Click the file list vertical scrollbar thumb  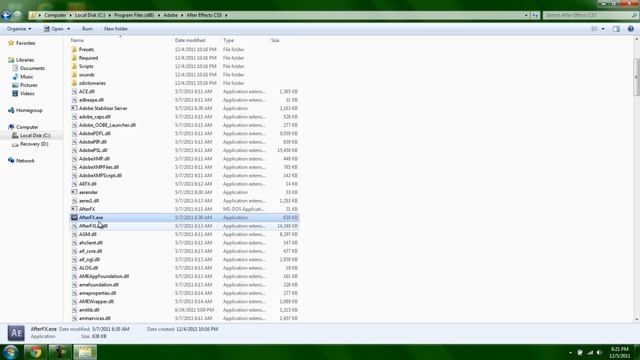tap(636, 77)
